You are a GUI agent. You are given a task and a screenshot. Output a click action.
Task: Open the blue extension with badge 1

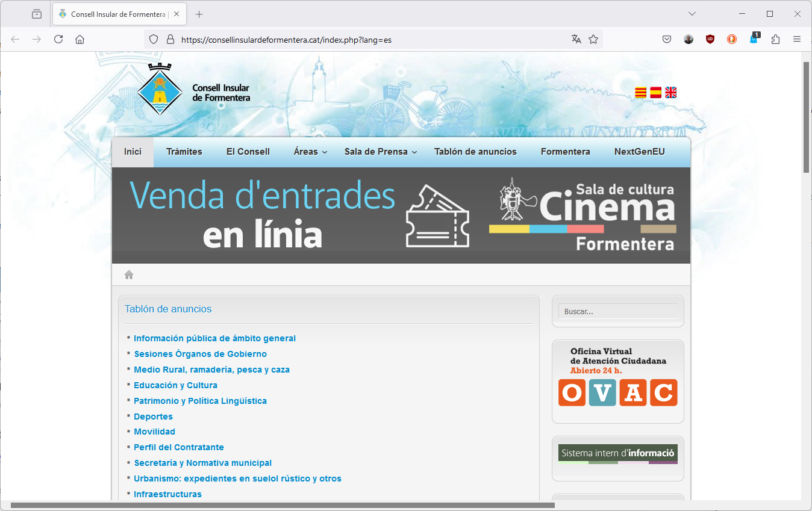(754, 39)
